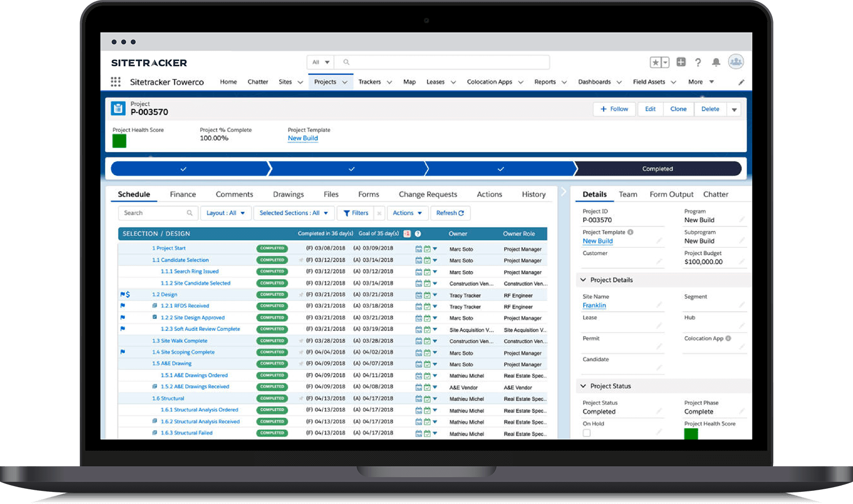The image size is (853, 504).
Task: Click the Follow button
Action: tap(614, 109)
